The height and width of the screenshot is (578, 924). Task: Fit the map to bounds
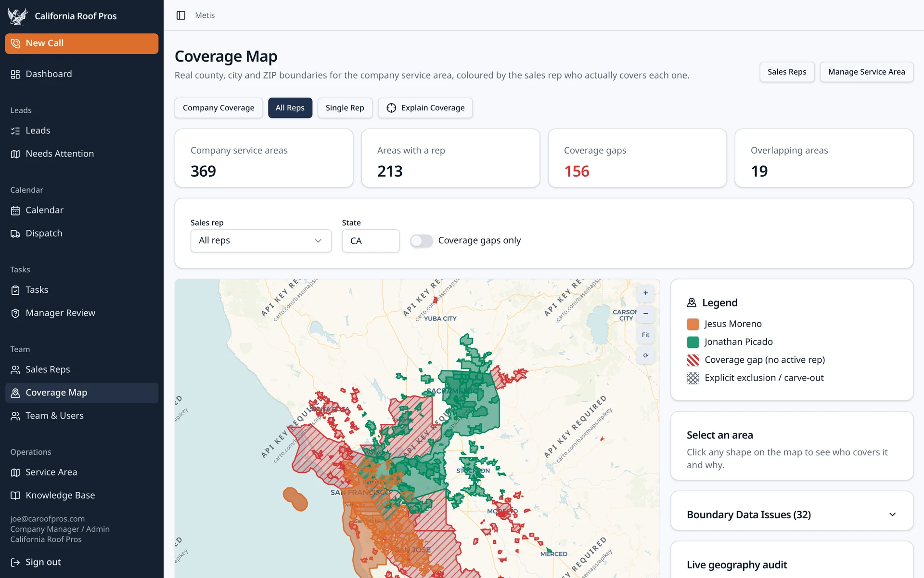tap(645, 335)
